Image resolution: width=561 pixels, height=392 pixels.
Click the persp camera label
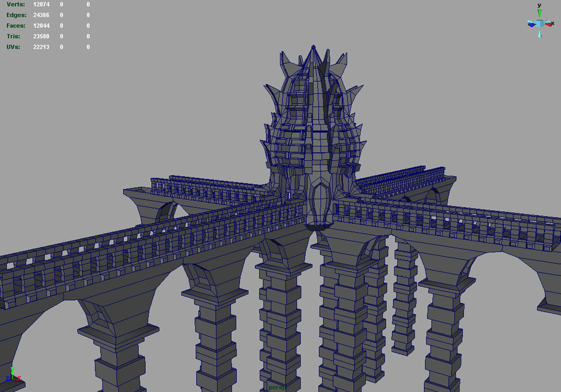click(277, 387)
